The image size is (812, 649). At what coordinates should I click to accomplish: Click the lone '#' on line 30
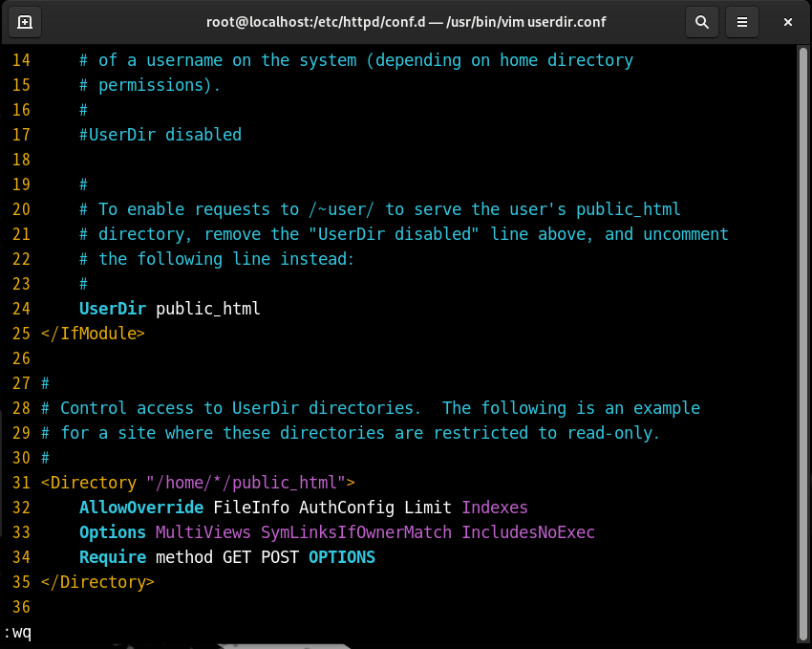pyautogui.click(x=46, y=458)
